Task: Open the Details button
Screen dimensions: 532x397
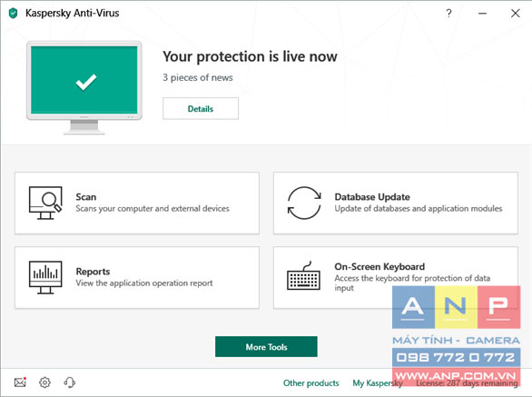Action: [201, 108]
